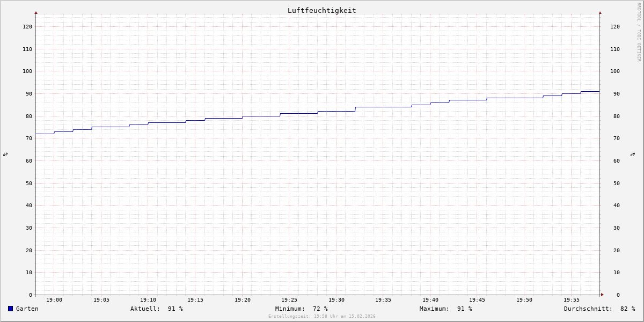This screenshot has height=322, width=644.
Task: Click the red arrow at the x-axis right end
Action: tap(602, 295)
